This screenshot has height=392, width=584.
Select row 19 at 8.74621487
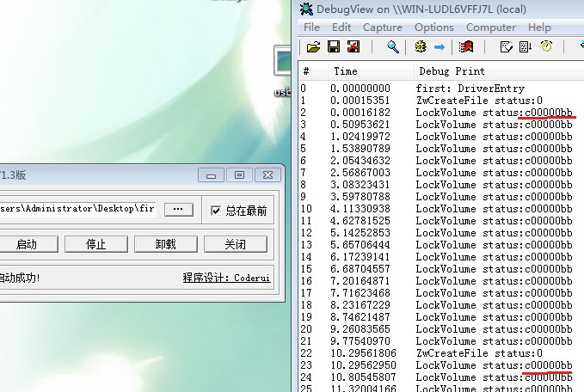(x=441, y=317)
